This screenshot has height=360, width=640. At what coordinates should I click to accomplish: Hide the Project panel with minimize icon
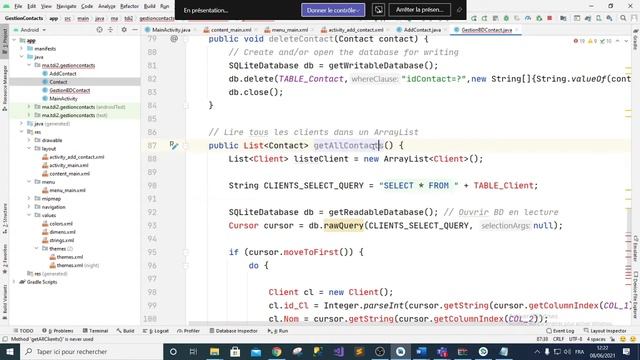coord(135,30)
